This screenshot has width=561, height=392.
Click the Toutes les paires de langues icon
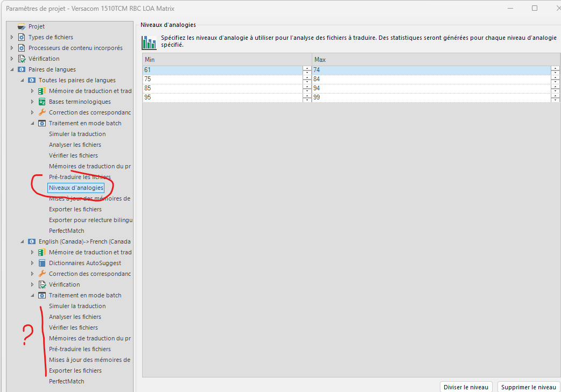(32, 80)
